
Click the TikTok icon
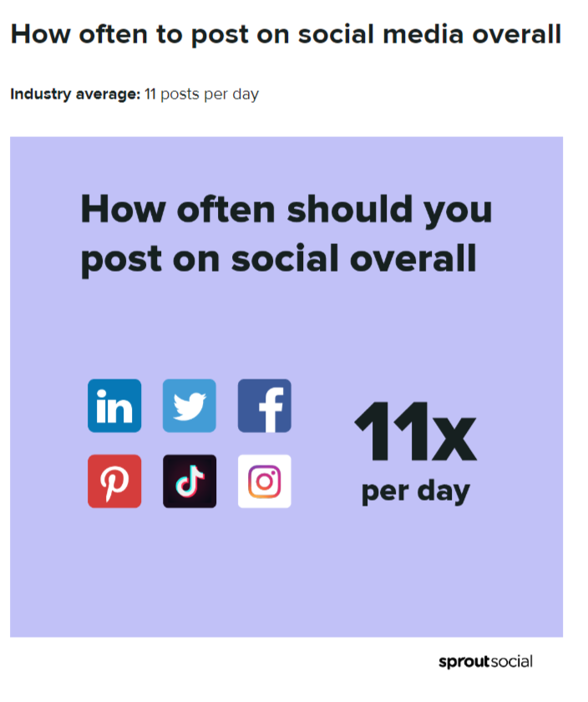tap(190, 481)
